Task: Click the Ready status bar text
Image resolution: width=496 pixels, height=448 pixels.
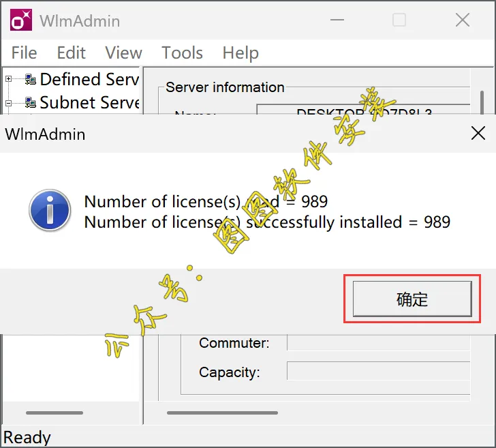Action: tap(27, 437)
